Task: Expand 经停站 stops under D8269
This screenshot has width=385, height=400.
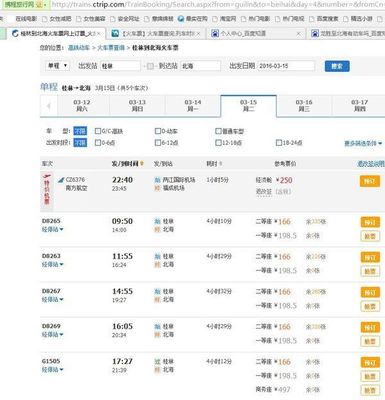Action: coord(52,334)
